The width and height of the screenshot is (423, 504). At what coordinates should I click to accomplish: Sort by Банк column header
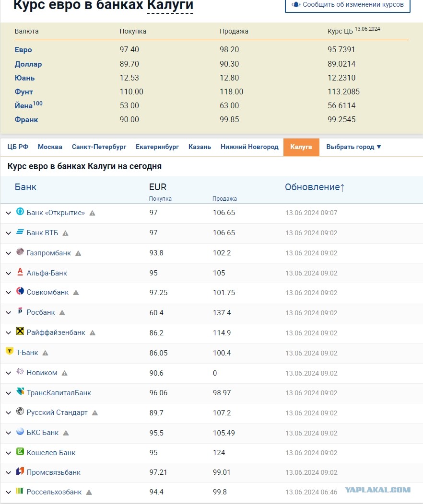(x=25, y=187)
